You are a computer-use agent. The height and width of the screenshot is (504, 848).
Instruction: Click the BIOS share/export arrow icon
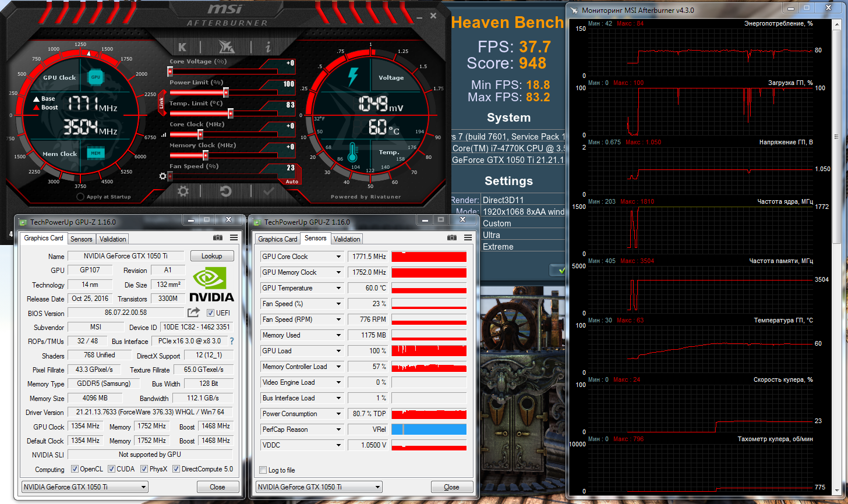[x=194, y=313]
